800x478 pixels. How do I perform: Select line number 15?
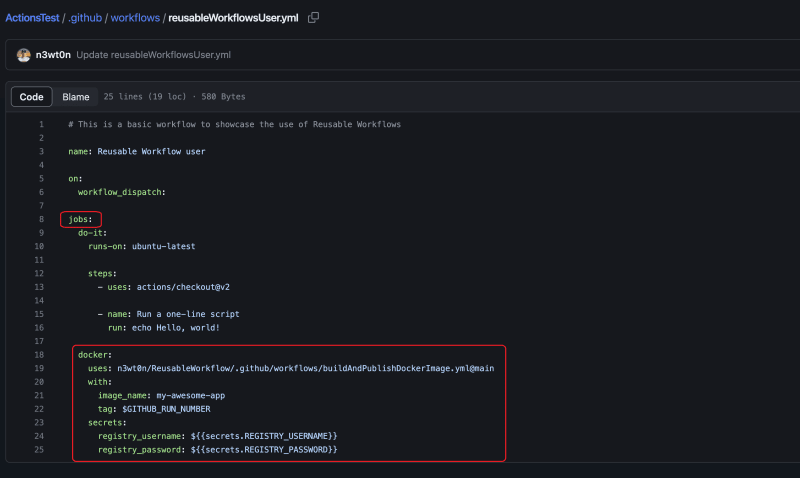(39, 314)
